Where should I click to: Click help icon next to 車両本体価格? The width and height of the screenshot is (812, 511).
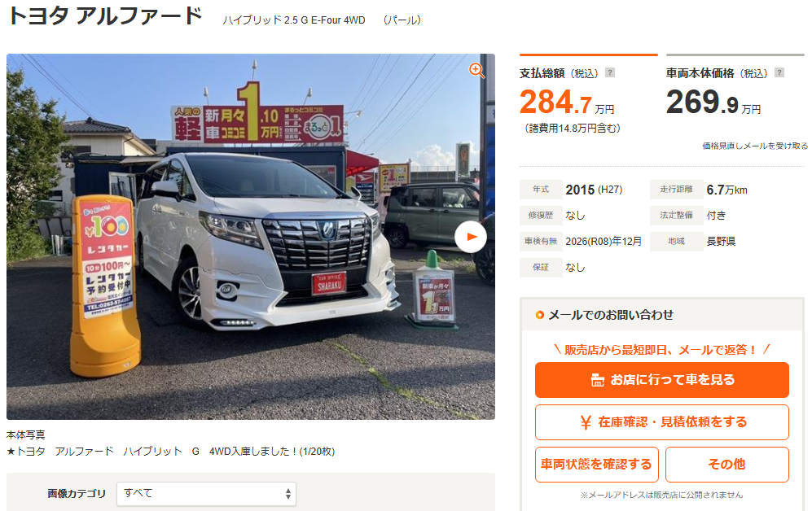coord(779,72)
